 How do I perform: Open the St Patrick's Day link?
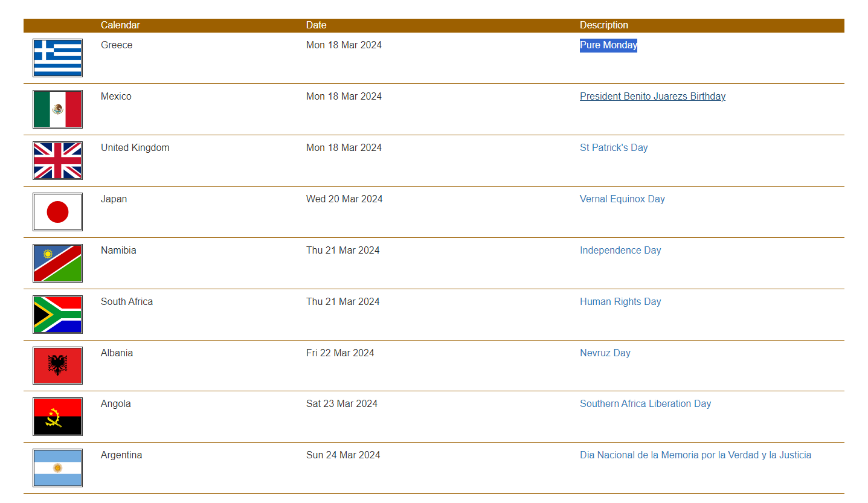tap(614, 148)
